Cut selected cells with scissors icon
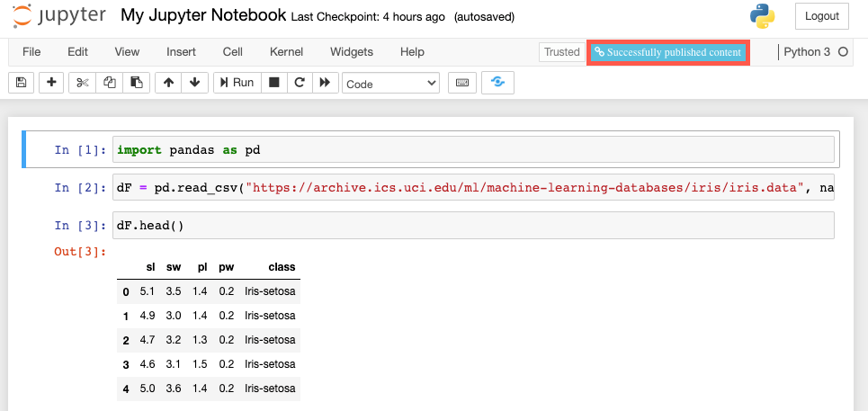Screen dimensions: 868x411 (x=83, y=83)
